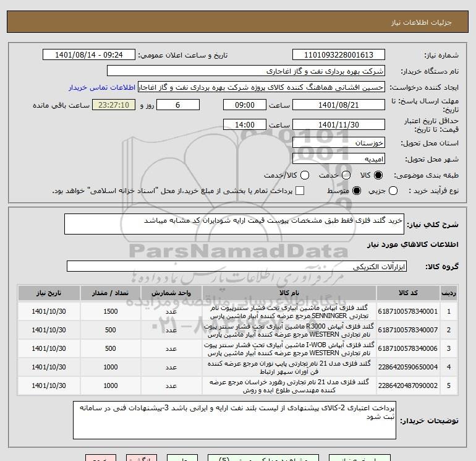Click quantity 1000 in row 4
The image size is (476, 461).
click(x=111, y=367)
